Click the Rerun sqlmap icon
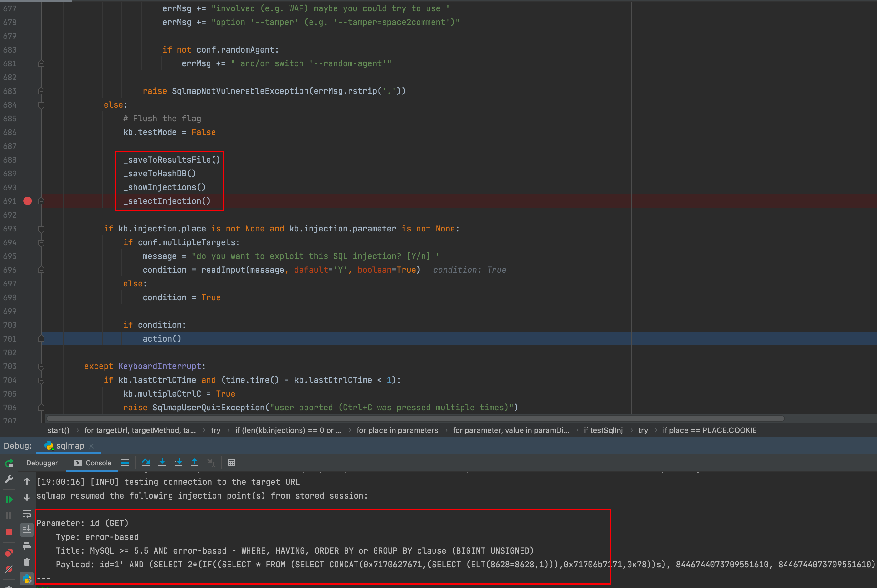877x588 pixels. coord(9,463)
